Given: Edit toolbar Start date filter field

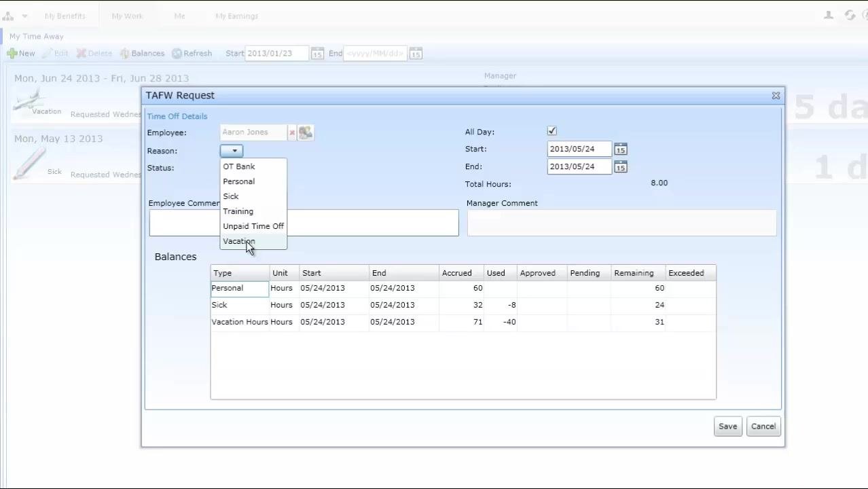Looking at the screenshot, I should (x=277, y=53).
